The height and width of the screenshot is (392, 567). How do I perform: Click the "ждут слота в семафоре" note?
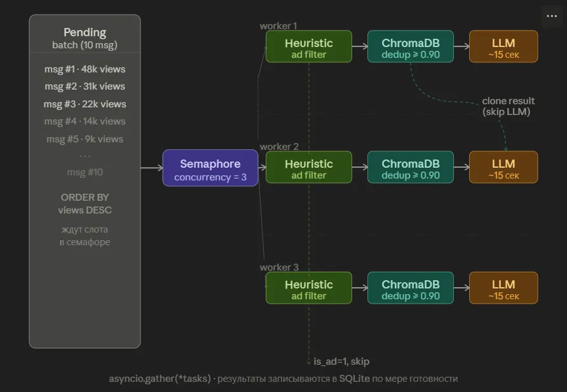[85, 236]
